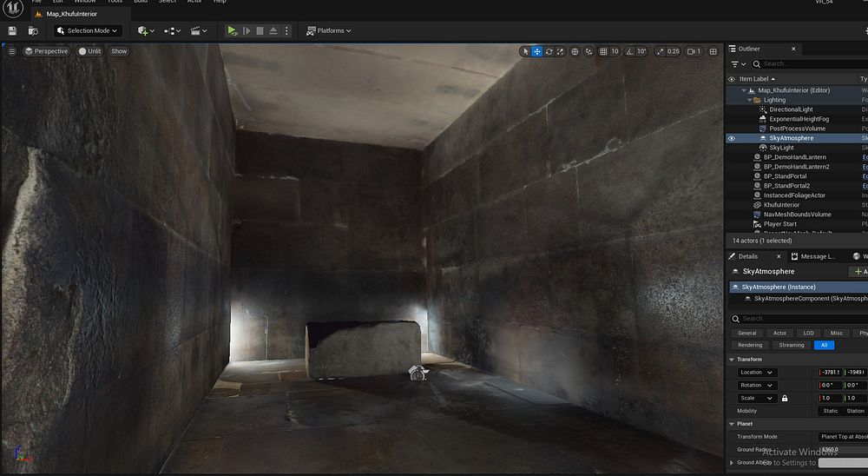
Task: Select the translate (move) gizmo tool
Action: point(537,51)
